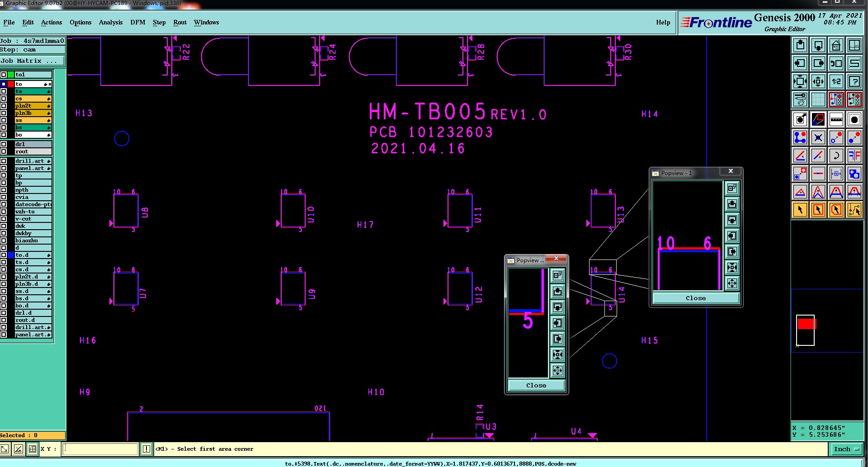Select the net-select arrow tool

point(854,210)
